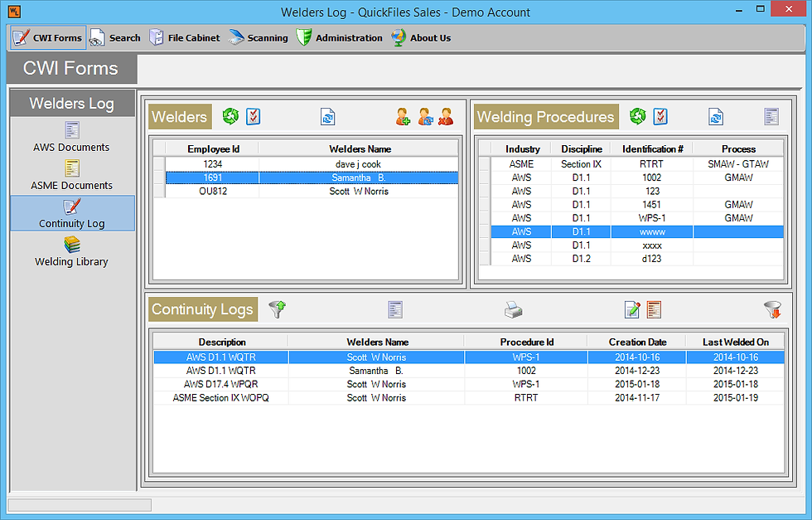The height and width of the screenshot is (520, 812).
Task: Select the procedure with identification 1002
Action: [x=637, y=177]
